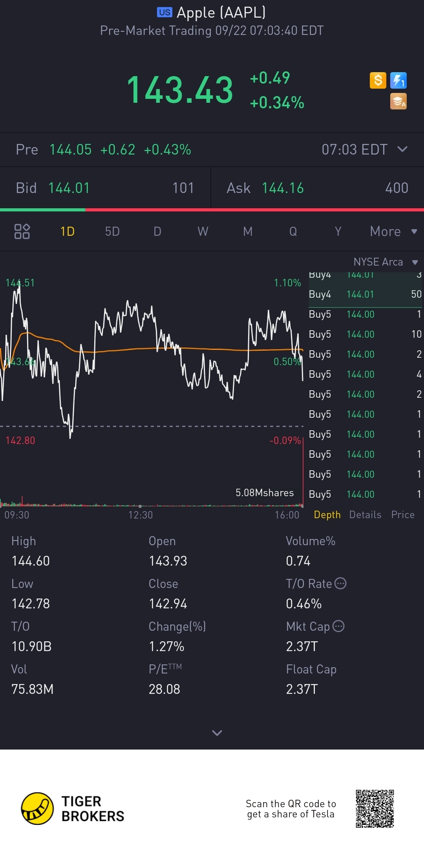Tap the Buy5 144.00 row with 4
The height and width of the screenshot is (868, 424).
point(365,374)
